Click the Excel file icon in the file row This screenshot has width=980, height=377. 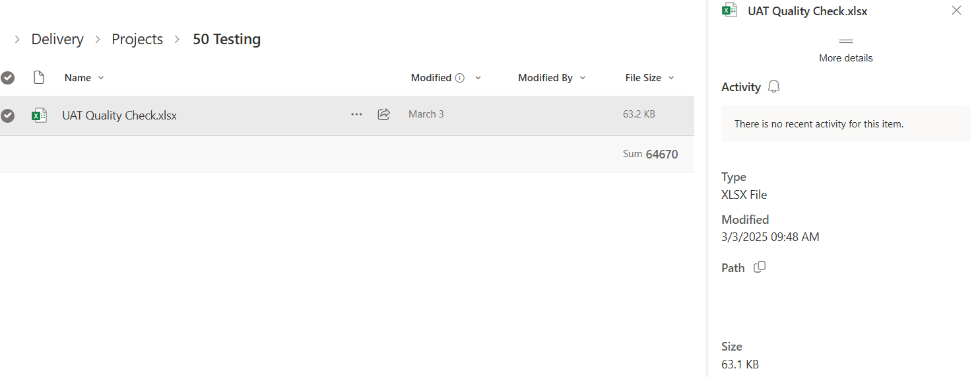[40, 116]
